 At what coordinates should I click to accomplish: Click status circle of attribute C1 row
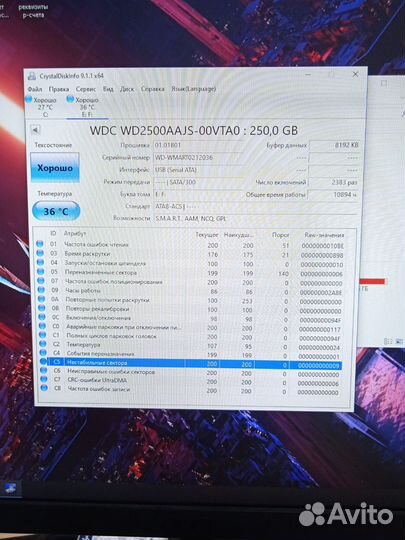(42, 335)
